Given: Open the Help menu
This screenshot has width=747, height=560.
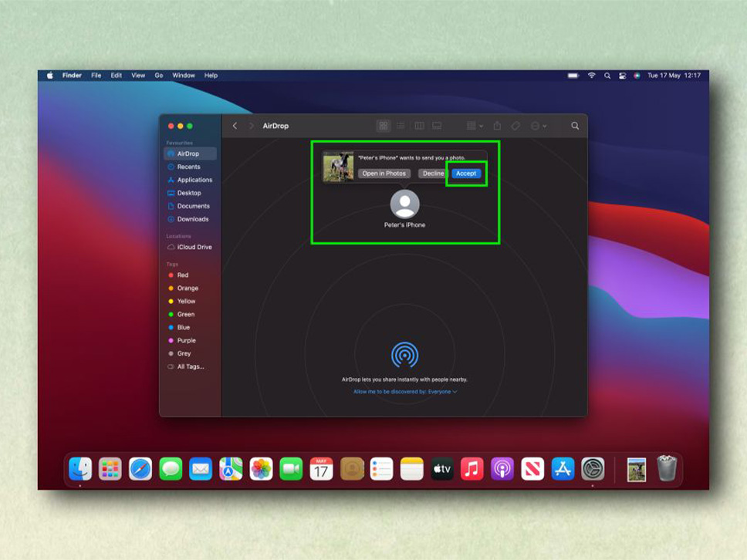Looking at the screenshot, I should pyautogui.click(x=211, y=76).
